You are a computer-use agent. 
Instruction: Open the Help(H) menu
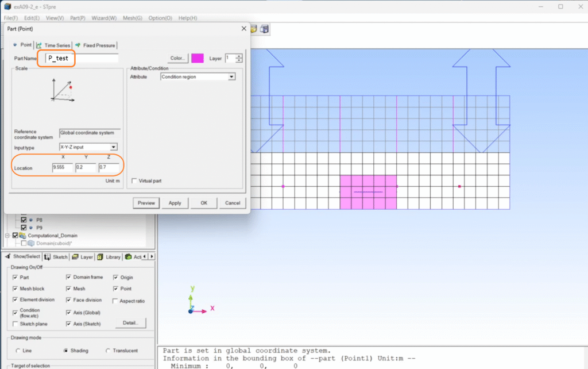[x=188, y=18]
